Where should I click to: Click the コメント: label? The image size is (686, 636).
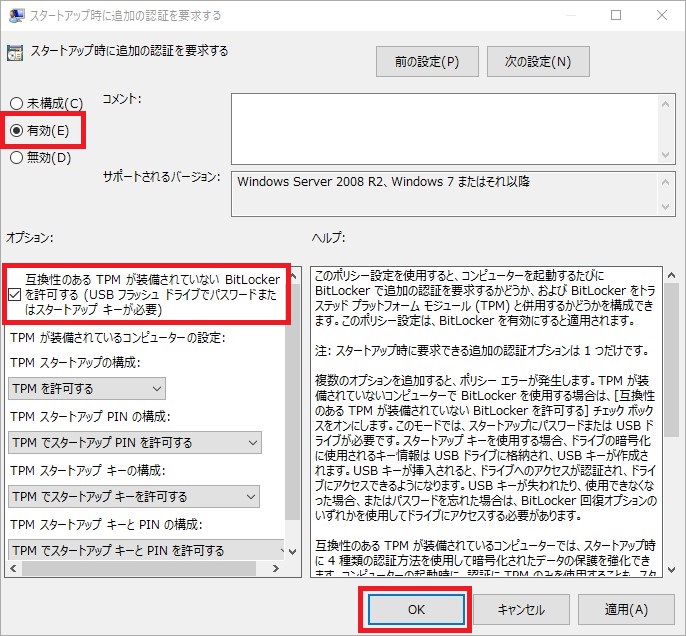point(122,99)
